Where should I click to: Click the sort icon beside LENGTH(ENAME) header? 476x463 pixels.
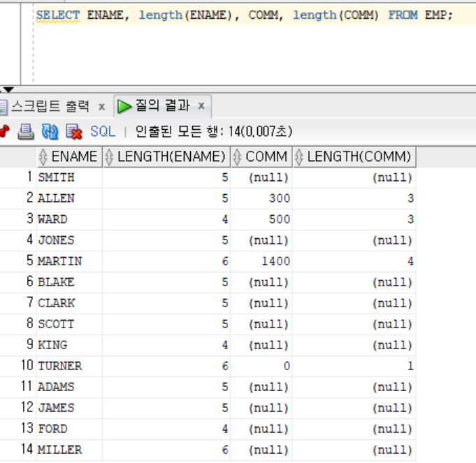pos(109,156)
